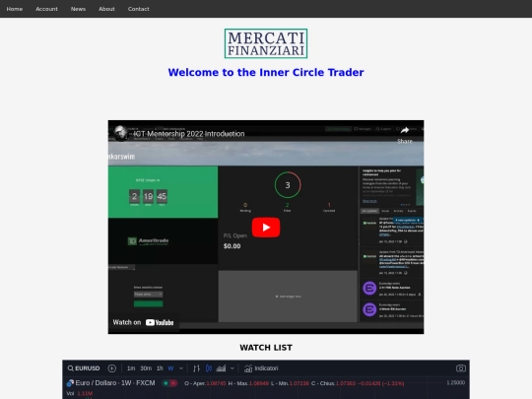
Task: Go to the News page
Action: 78,9
